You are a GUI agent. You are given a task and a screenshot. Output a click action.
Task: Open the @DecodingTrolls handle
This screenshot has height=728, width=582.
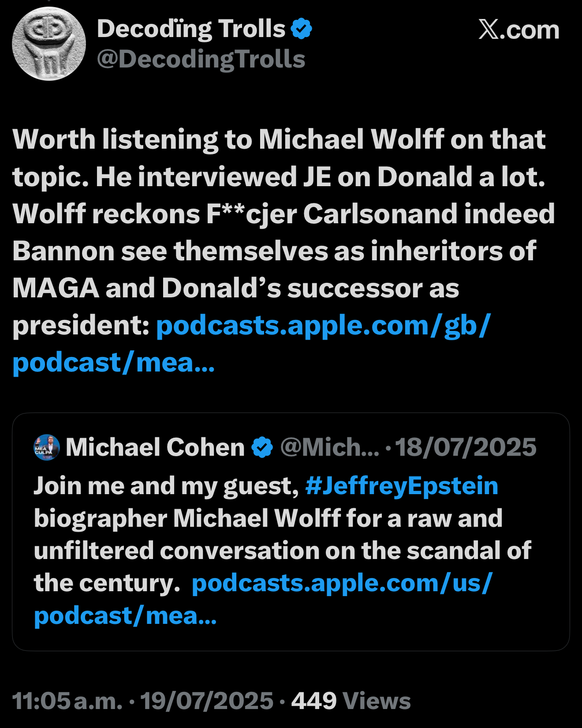[x=201, y=59]
